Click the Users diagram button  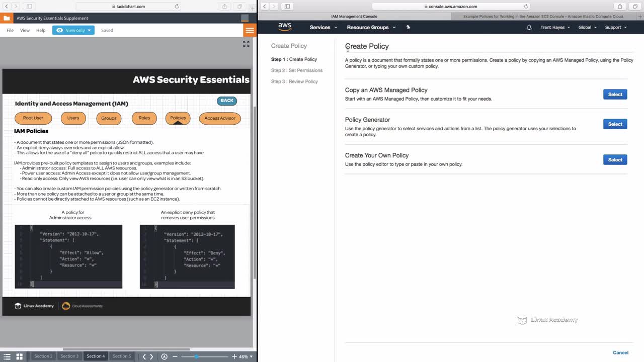pyautogui.click(x=73, y=118)
